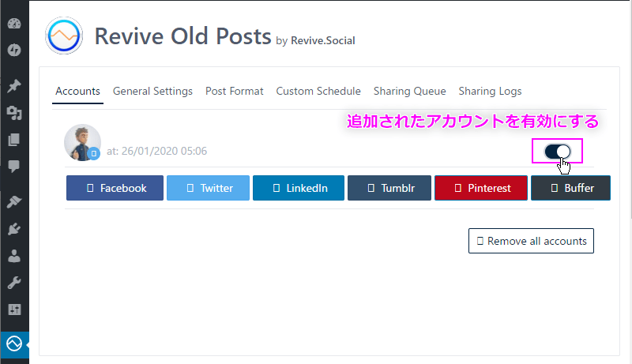This screenshot has height=364, width=632.
Task: Open the Posts pushpin icon in sidebar
Action: pos(14,86)
